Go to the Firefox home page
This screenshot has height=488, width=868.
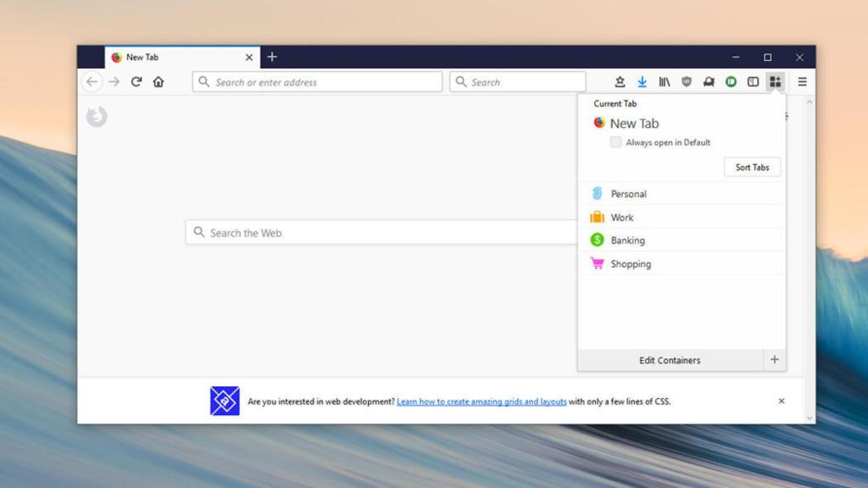159,81
